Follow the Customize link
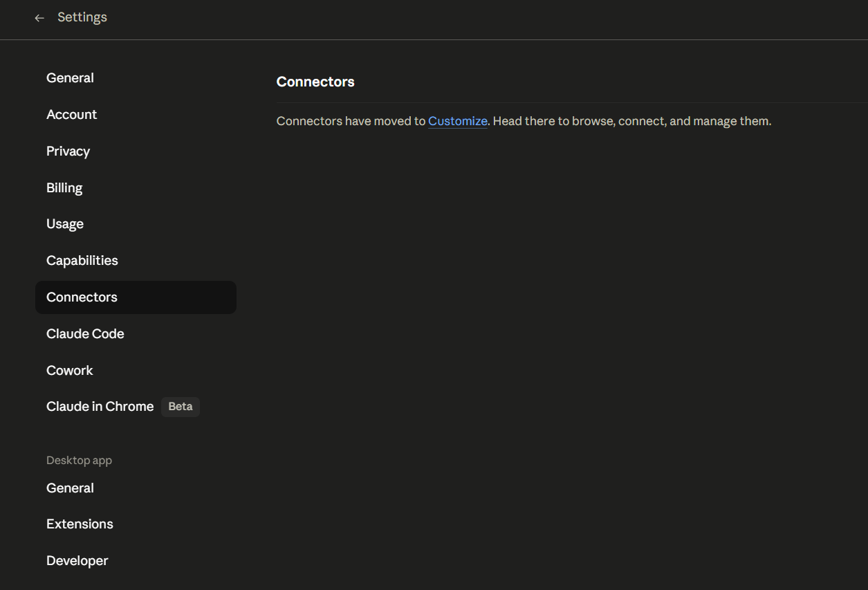The width and height of the screenshot is (868, 590). [x=458, y=121]
